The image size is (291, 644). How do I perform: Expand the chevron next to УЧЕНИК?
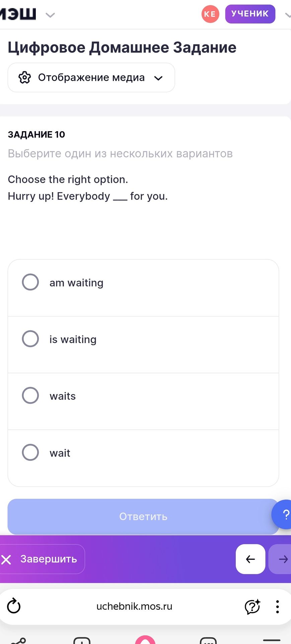tap(287, 15)
